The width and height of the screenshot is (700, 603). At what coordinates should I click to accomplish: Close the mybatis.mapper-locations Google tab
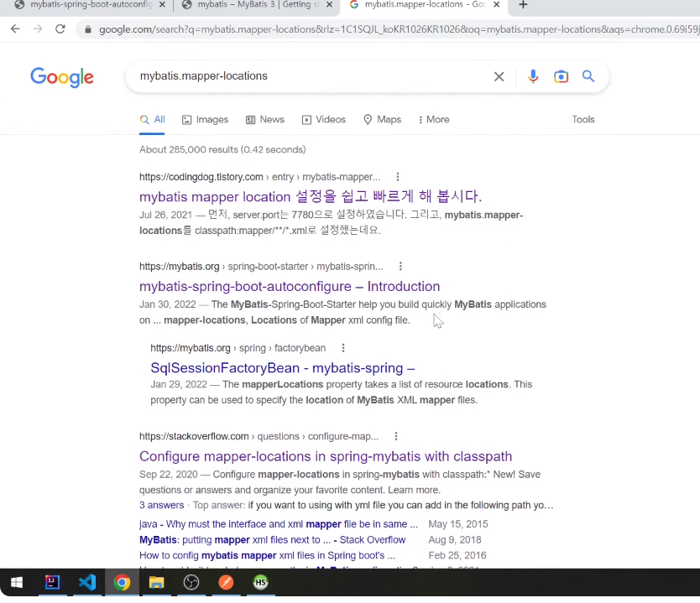(x=497, y=4)
